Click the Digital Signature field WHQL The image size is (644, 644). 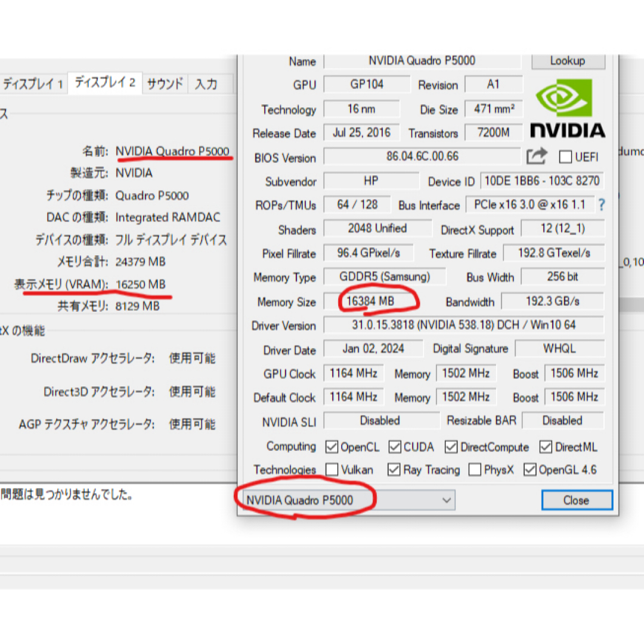click(x=560, y=349)
